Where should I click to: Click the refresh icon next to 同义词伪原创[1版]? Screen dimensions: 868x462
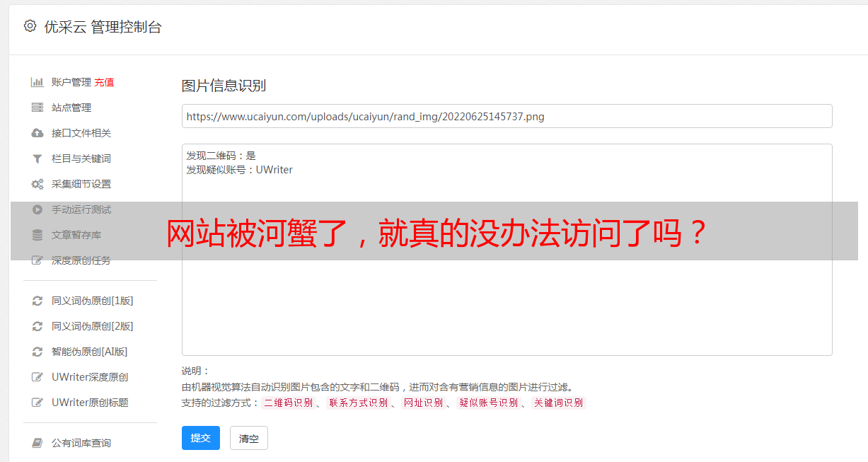37,301
